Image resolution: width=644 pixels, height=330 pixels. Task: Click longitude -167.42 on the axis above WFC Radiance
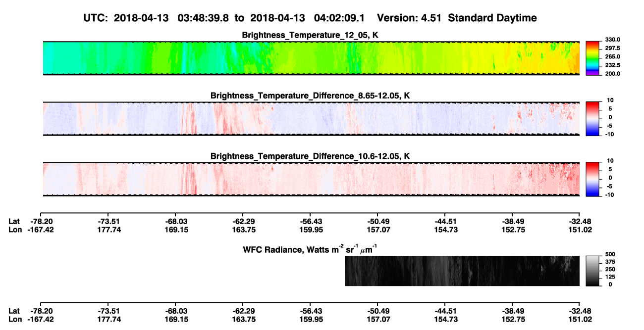[41, 230]
